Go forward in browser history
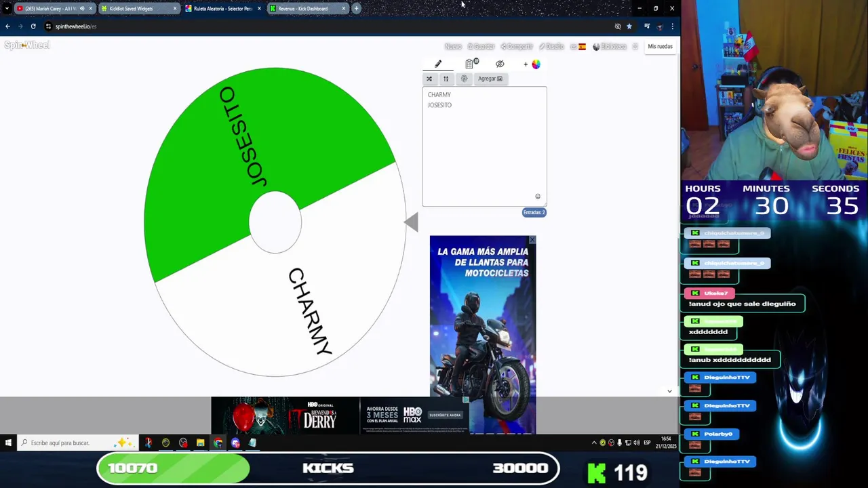The height and width of the screenshot is (488, 868). pos(20,26)
